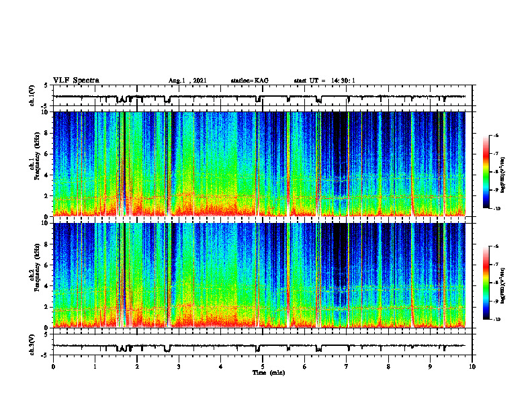Click the ch.3 bottom waveform trace panel
This screenshot has width=532, height=411.
(x=263, y=345)
